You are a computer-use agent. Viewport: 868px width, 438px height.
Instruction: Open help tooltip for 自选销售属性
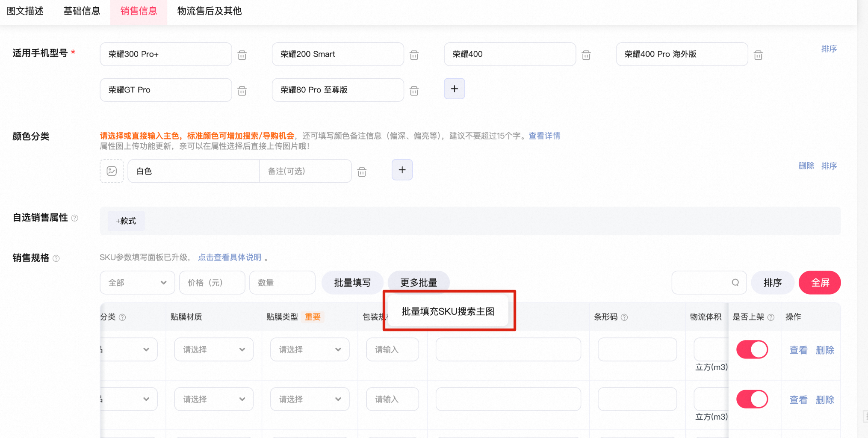75,218
